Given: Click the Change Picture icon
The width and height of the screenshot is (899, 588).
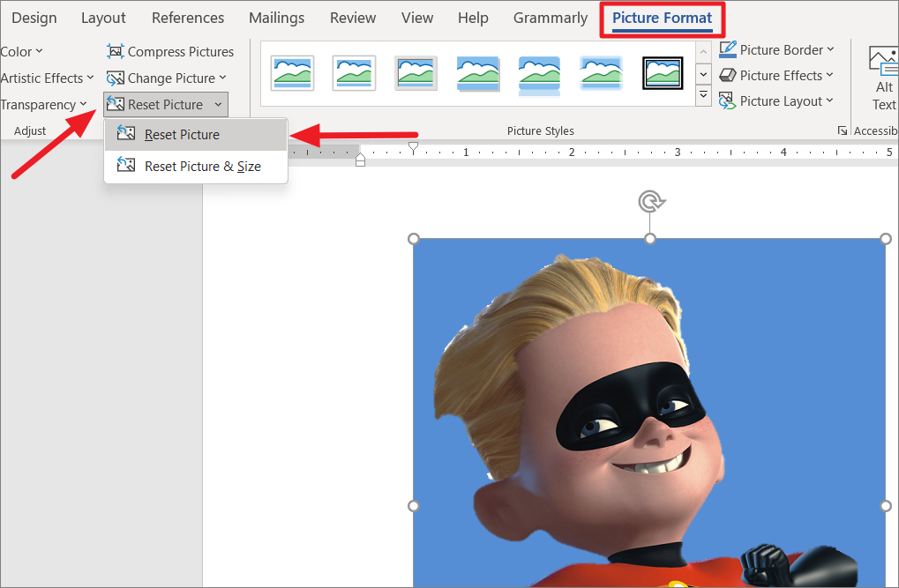Looking at the screenshot, I should tap(116, 78).
